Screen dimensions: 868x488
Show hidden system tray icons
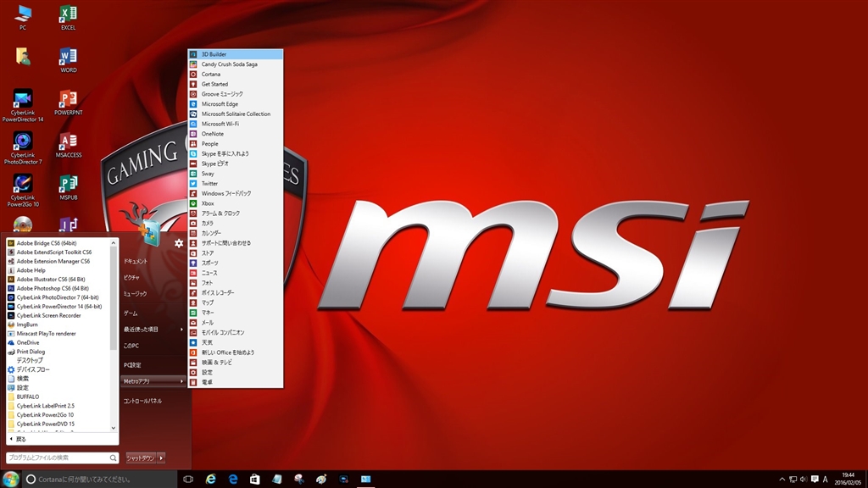click(782, 480)
